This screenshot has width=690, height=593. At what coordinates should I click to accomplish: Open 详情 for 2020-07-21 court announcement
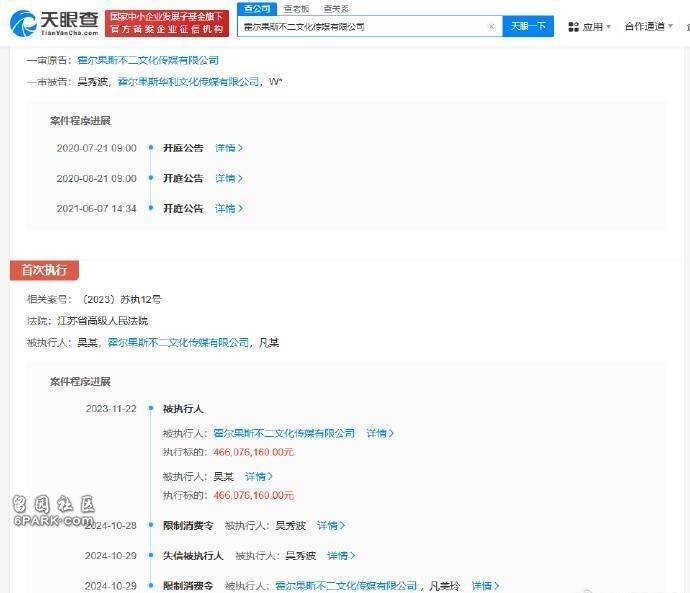[x=229, y=148]
